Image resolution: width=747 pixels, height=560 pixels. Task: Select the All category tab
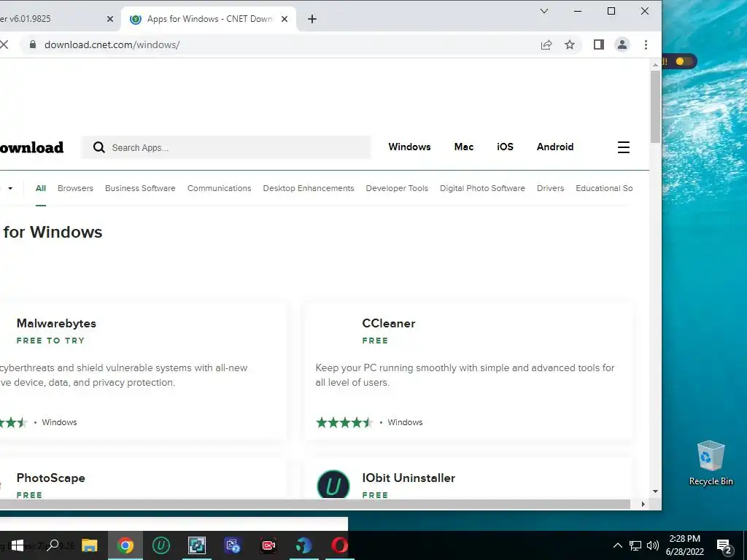41,188
